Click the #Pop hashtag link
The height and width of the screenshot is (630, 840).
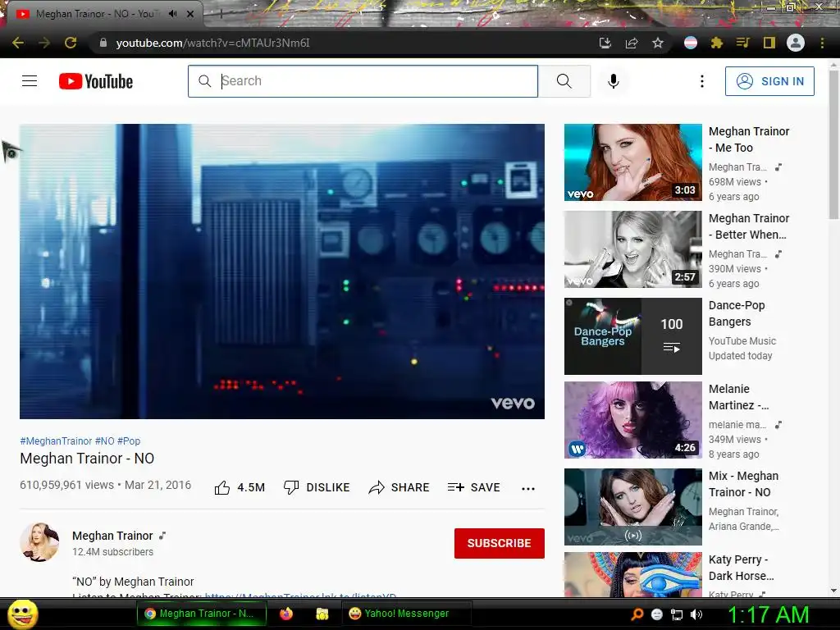point(129,441)
